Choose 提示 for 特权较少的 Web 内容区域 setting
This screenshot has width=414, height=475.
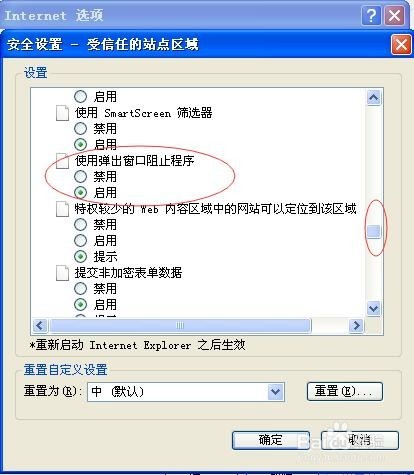point(80,256)
